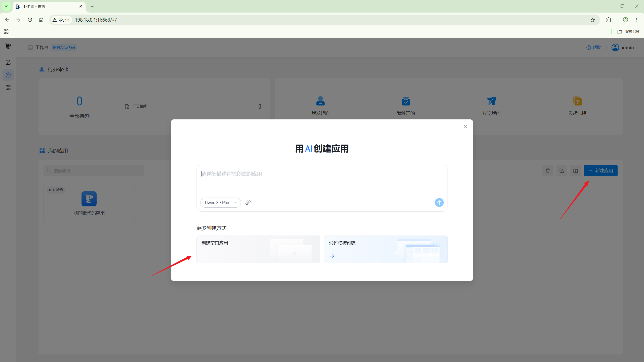Click the trash delete icon in my apps

coord(548,171)
